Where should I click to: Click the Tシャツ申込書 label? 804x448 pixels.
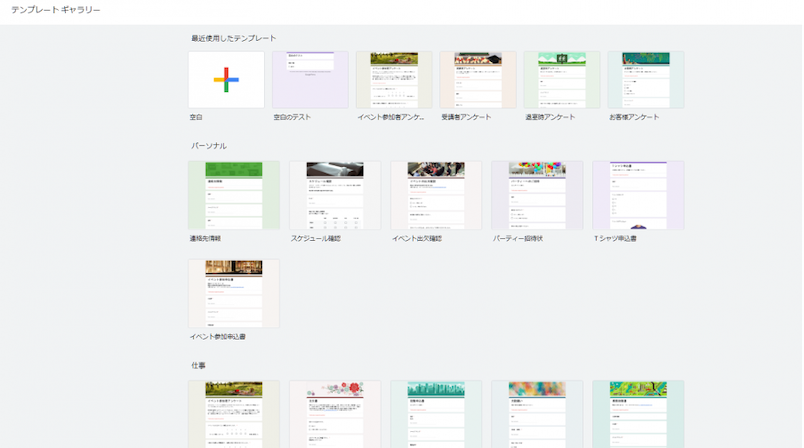[x=615, y=238]
